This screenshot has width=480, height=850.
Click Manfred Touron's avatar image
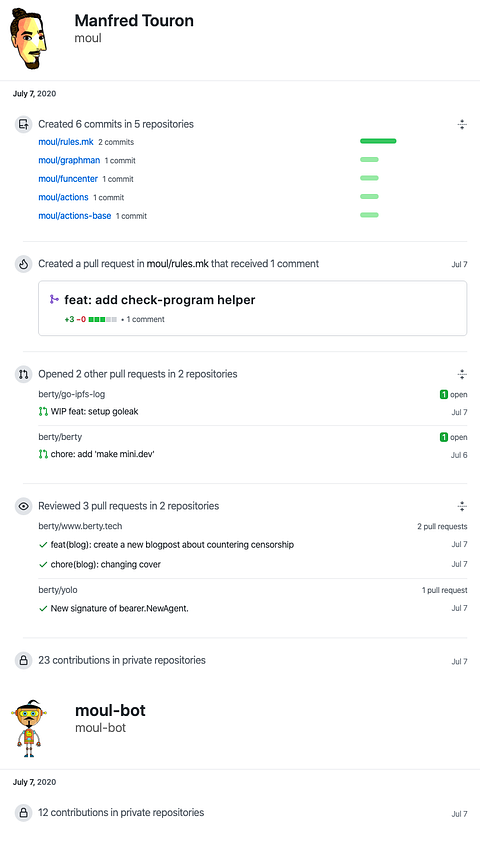(x=28, y=38)
